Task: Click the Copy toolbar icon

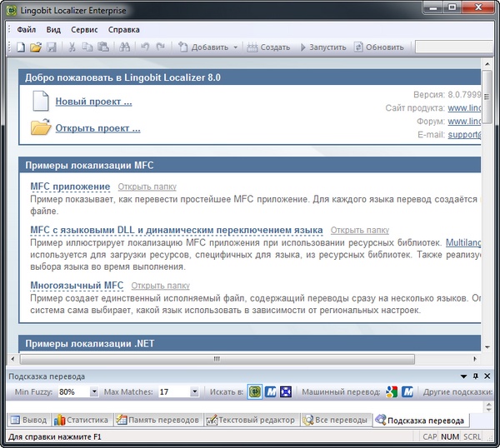Action: pyautogui.click(x=87, y=47)
